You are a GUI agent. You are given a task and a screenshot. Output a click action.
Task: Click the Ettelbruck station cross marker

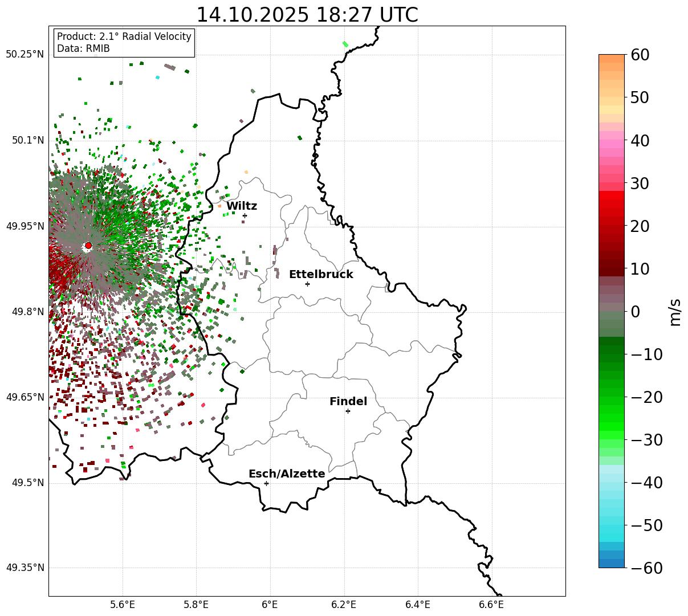click(308, 284)
